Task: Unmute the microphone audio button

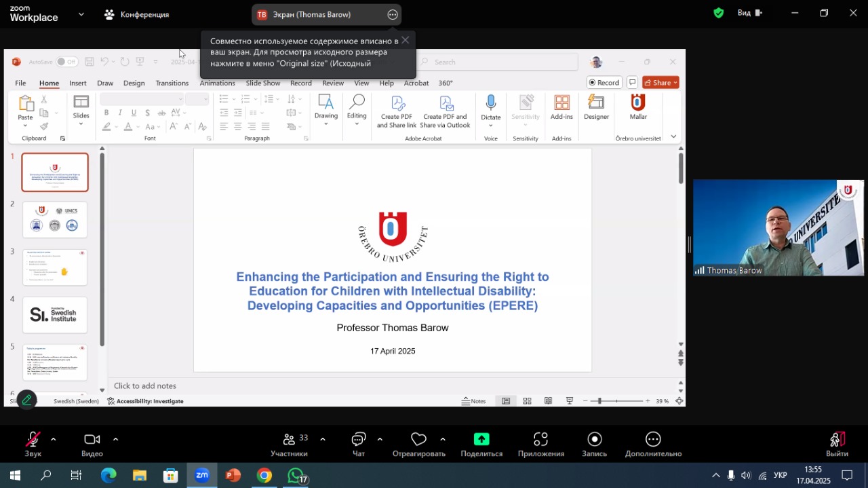Action: tap(33, 445)
